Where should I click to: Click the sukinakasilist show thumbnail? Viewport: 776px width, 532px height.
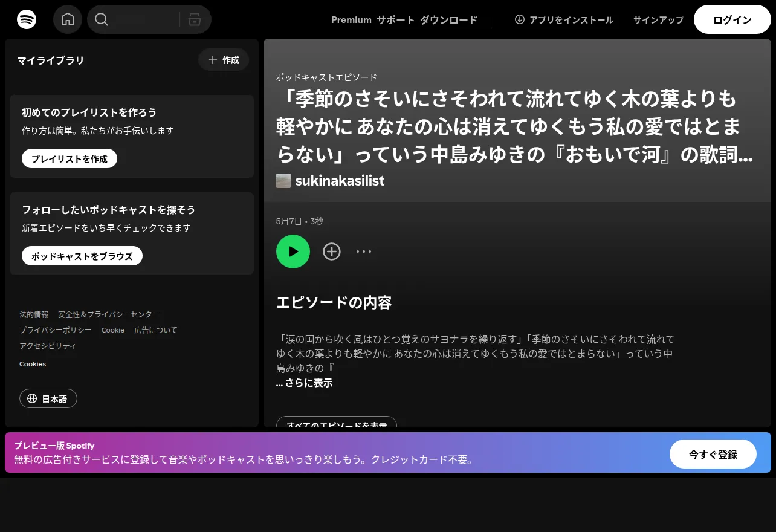click(x=283, y=181)
